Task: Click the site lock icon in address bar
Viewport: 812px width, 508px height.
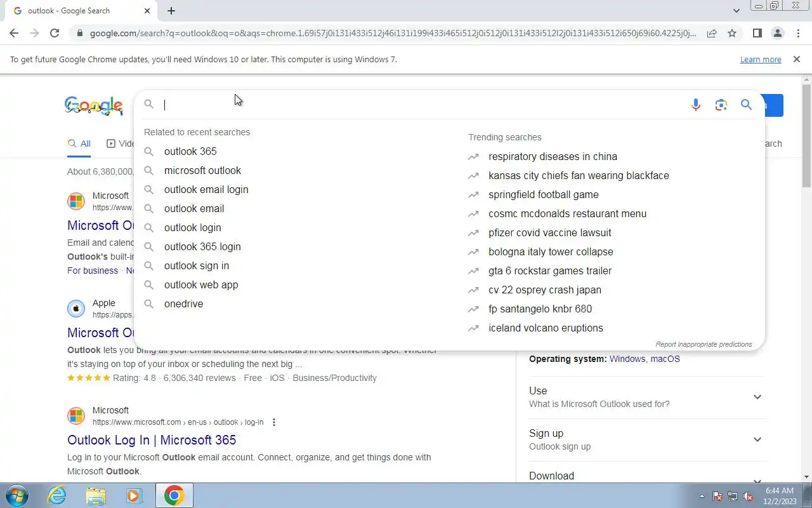Action: (x=79, y=33)
